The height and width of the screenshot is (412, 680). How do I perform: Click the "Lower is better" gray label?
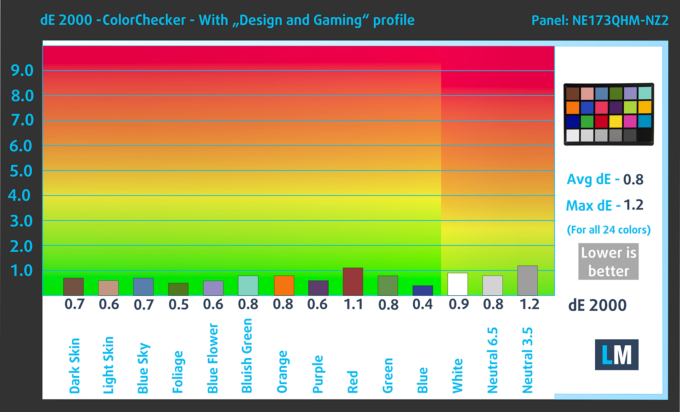(x=608, y=262)
